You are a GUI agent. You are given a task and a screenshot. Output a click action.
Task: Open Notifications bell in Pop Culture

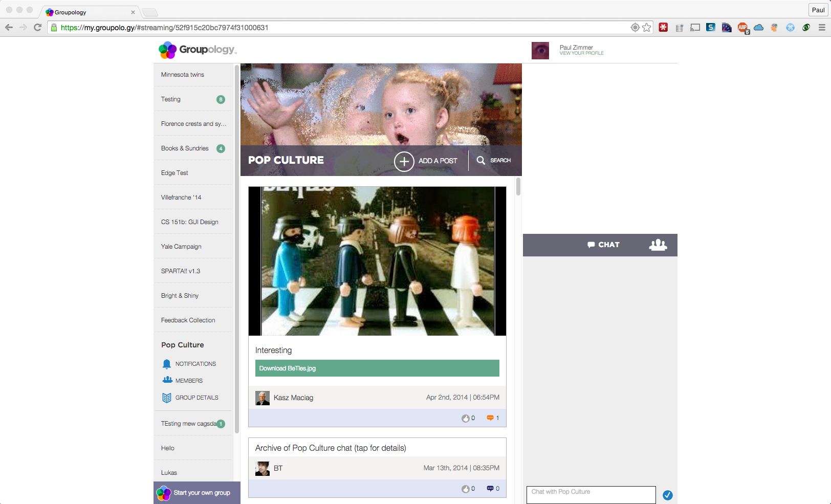[x=167, y=364]
